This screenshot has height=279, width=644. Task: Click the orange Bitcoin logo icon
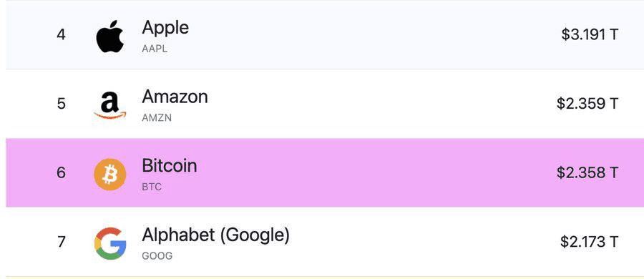pos(110,175)
